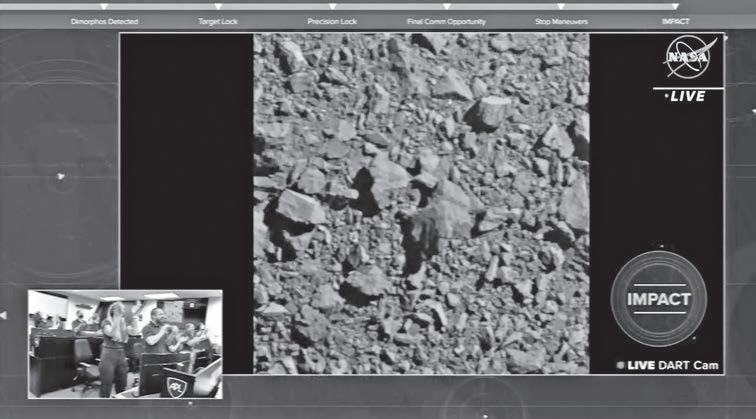Click the circular IMPACT badge
The height and width of the screenshot is (419, 756).
coord(659,299)
